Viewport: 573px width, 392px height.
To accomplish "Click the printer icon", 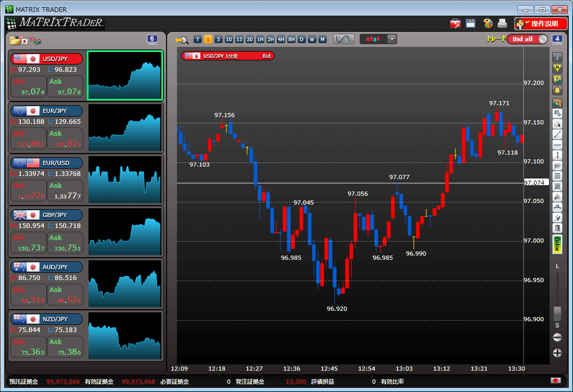I will click(502, 23).
